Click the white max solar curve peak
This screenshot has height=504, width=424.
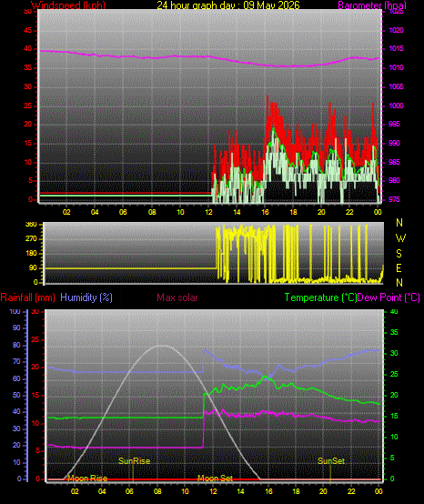pyautogui.click(x=161, y=346)
